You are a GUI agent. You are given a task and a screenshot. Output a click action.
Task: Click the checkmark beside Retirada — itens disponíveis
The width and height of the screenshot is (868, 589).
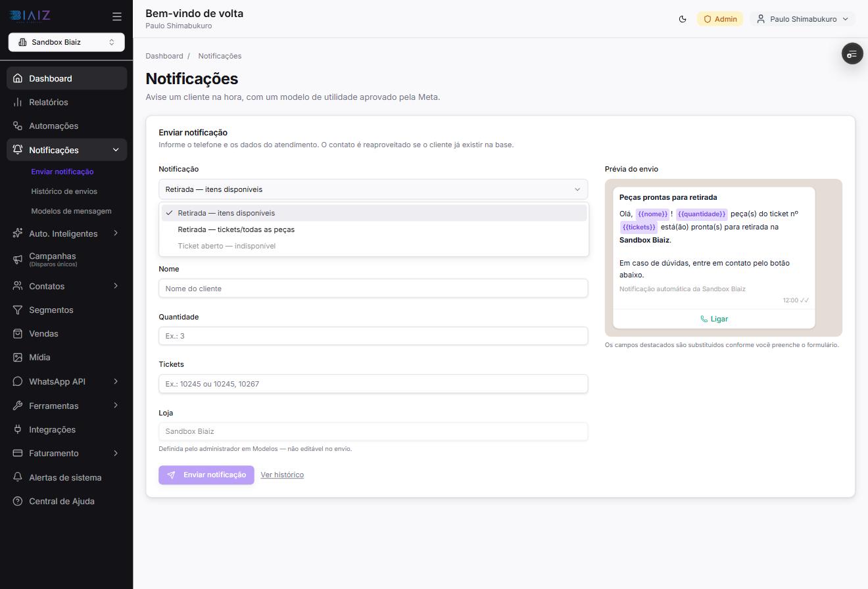pyautogui.click(x=170, y=213)
